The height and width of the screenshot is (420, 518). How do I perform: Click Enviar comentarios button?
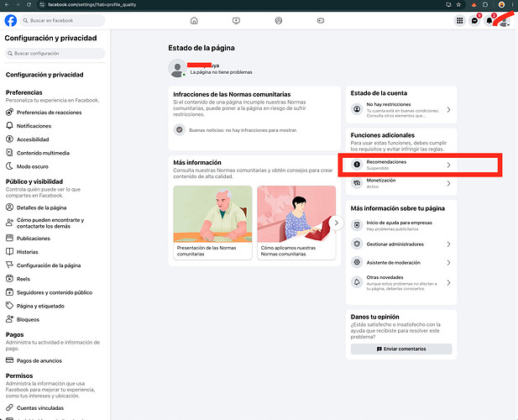pos(401,349)
